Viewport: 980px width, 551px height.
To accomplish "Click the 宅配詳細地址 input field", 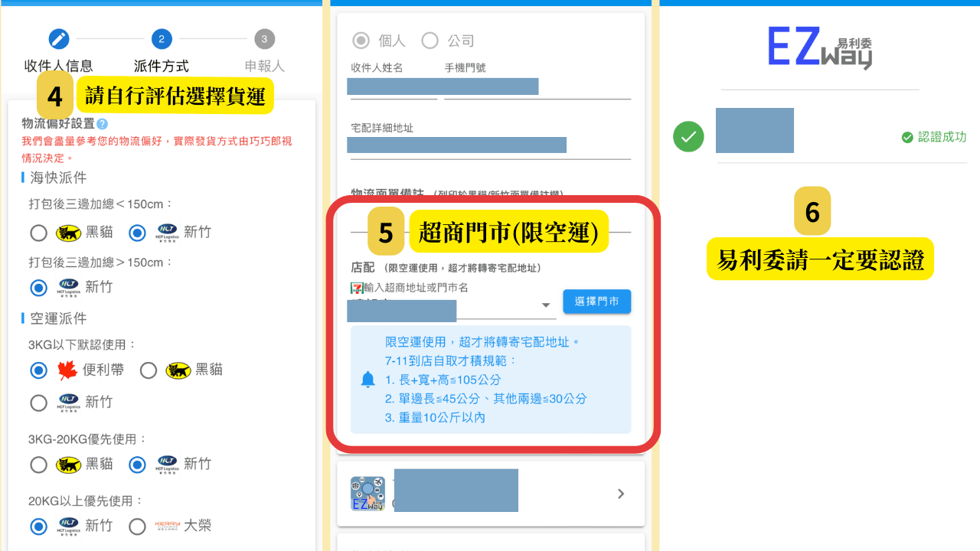I will 491,148.
